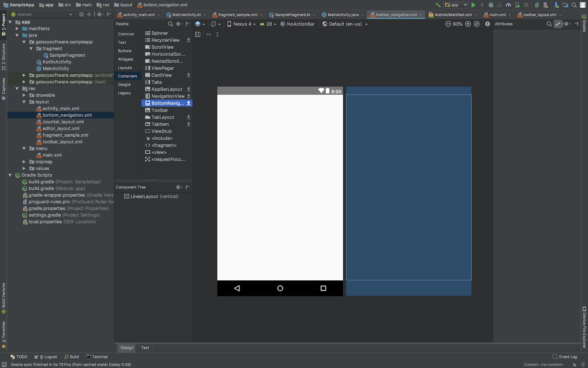
Task: Open the SDK Manager toolbar icon
Action: click(x=556, y=5)
